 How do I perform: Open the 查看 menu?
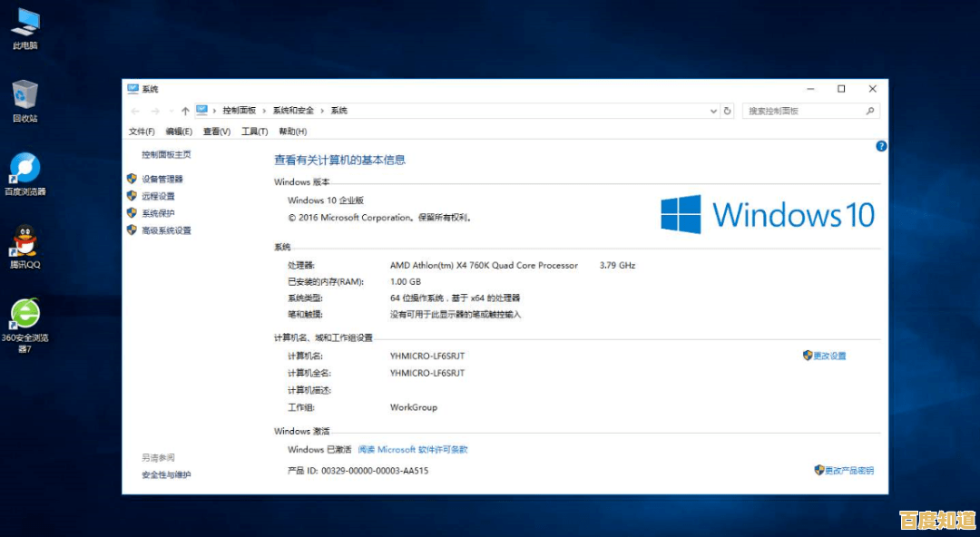215,130
